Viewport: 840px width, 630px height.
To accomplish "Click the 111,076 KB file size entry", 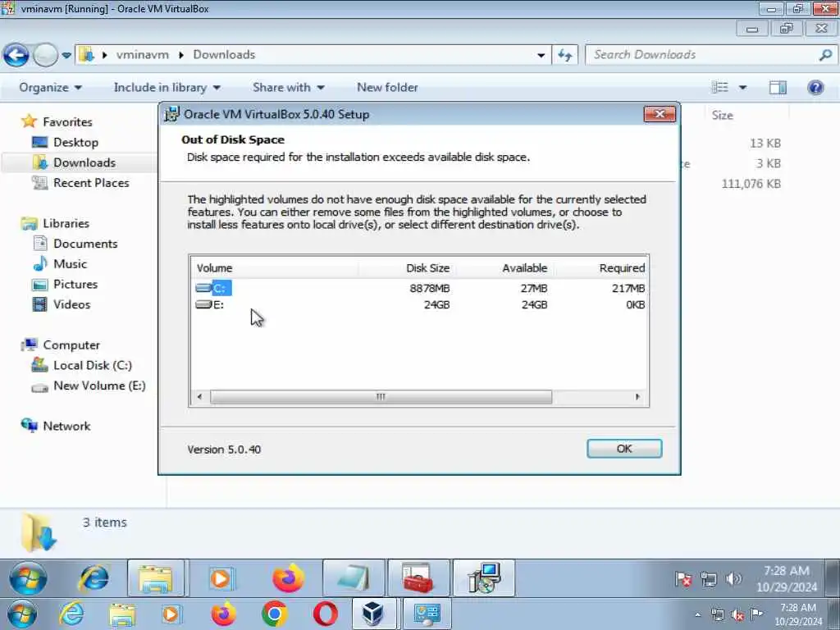I will (751, 184).
